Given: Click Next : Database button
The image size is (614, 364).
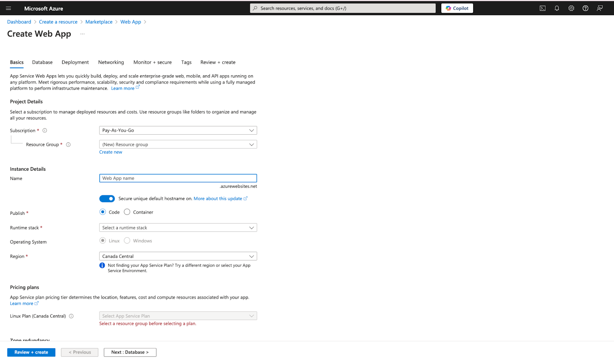Looking at the screenshot, I should coord(130,352).
